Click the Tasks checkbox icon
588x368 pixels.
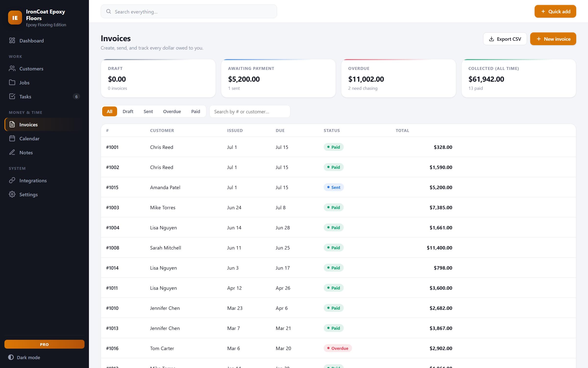(12, 96)
